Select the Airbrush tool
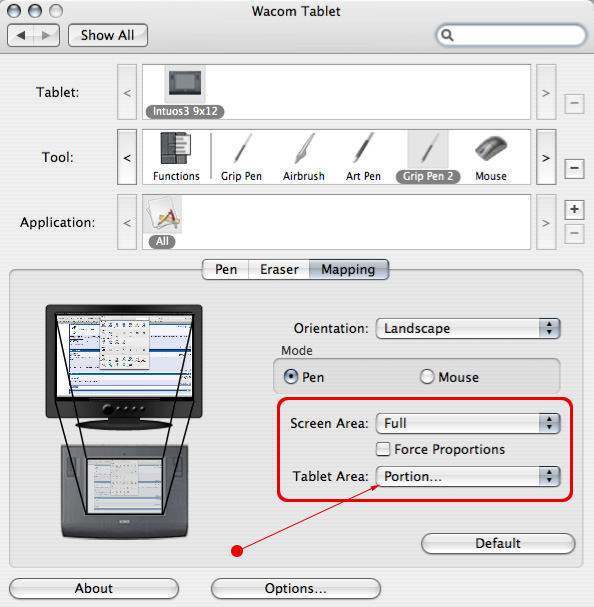Image resolution: width=594 pixels, height=607 pixels. (304, 149)
